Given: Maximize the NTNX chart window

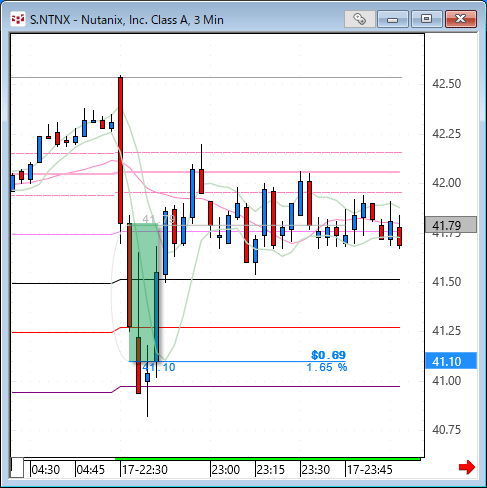Looking at the screenshot, I should 426,19.
